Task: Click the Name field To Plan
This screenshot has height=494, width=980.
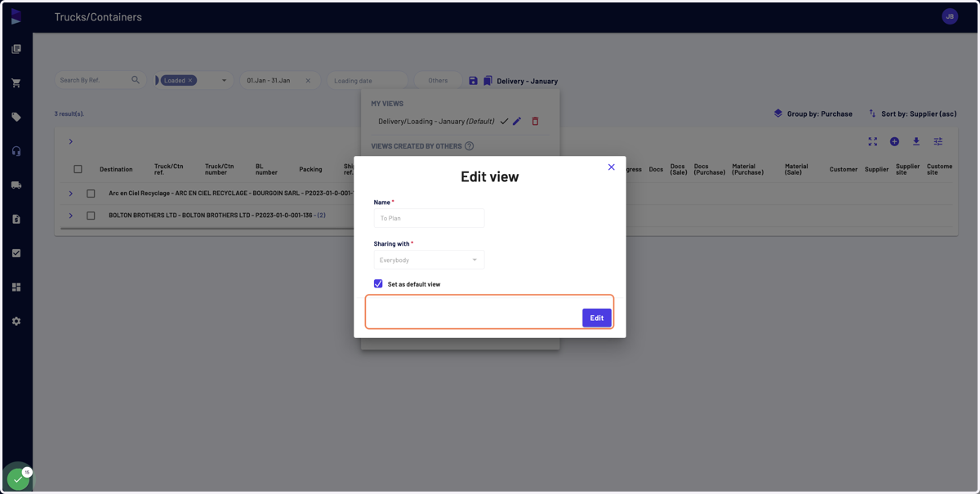Action: point(429,218)
